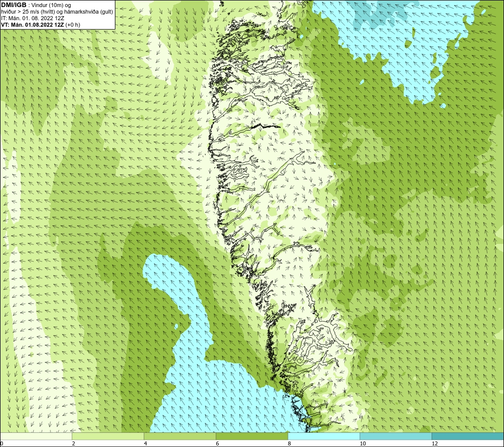Click the (+0 h) forecast offset text
Image resolution: width=504 pixels, height=447 pixels.
pyautogui.click(x=73, y=25)
